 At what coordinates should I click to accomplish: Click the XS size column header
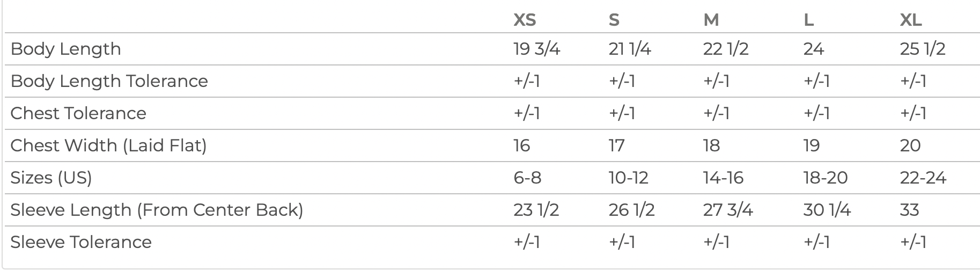[524, 20]
